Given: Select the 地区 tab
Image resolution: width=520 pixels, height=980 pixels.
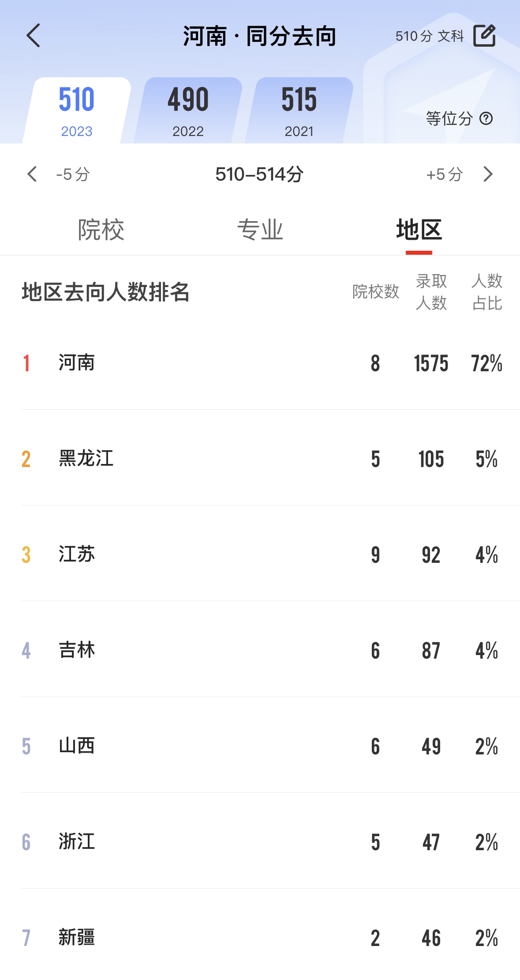Looking at the screenshot, I should [x=419, y=230].
